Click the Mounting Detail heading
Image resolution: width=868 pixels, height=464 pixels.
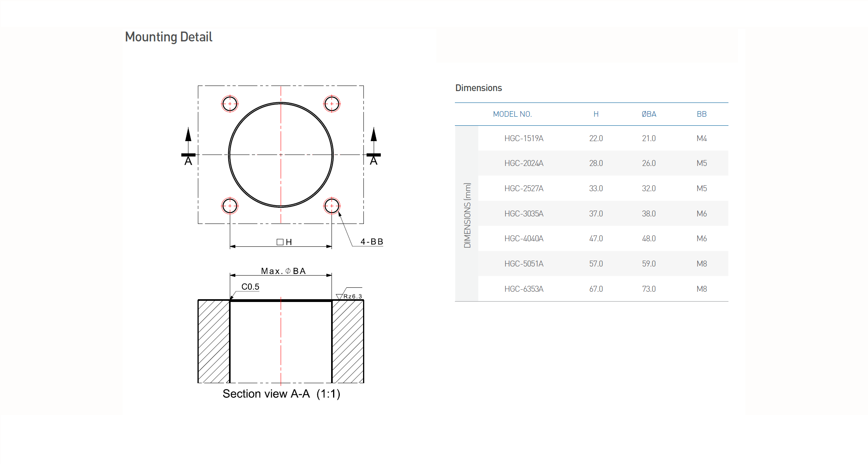point(168,37)
